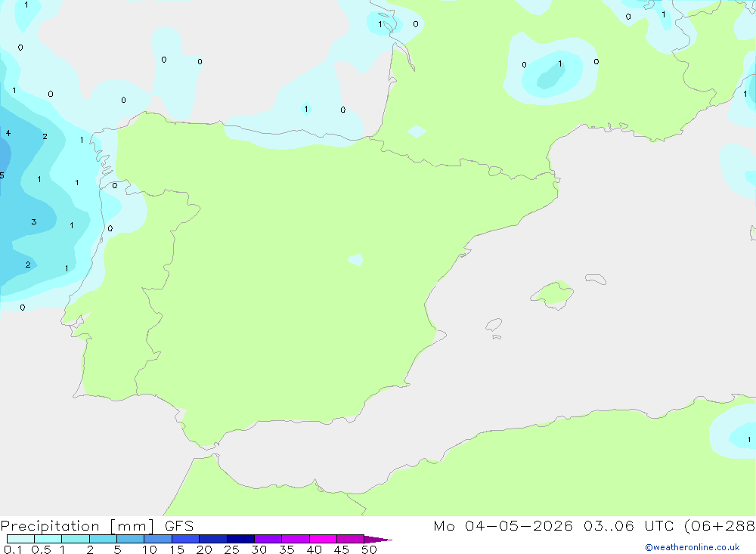The width and height of the screenshot is (756, 554).
Task: Select the 10–15 mm legend color box
Action: point(158,539)
